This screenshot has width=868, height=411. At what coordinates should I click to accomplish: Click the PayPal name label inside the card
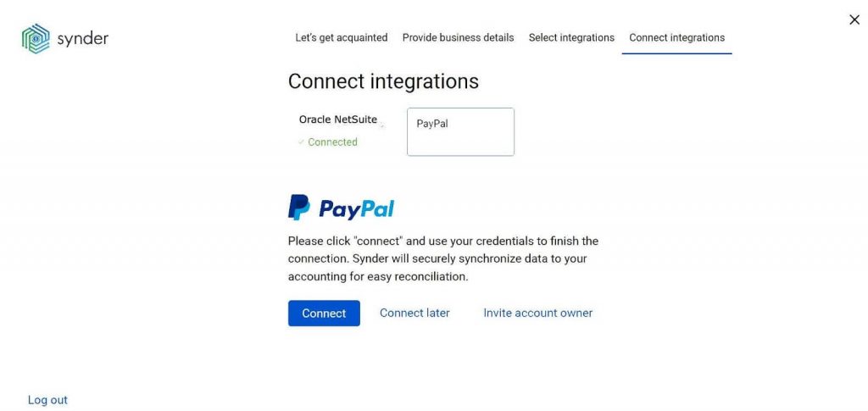(x=432, y=124)
